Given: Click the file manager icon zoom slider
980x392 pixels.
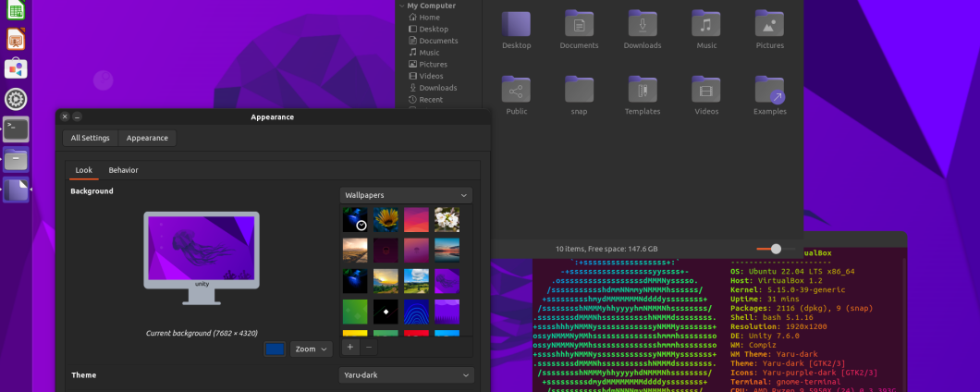Looking at the screenshot, I should click(776, 249).
